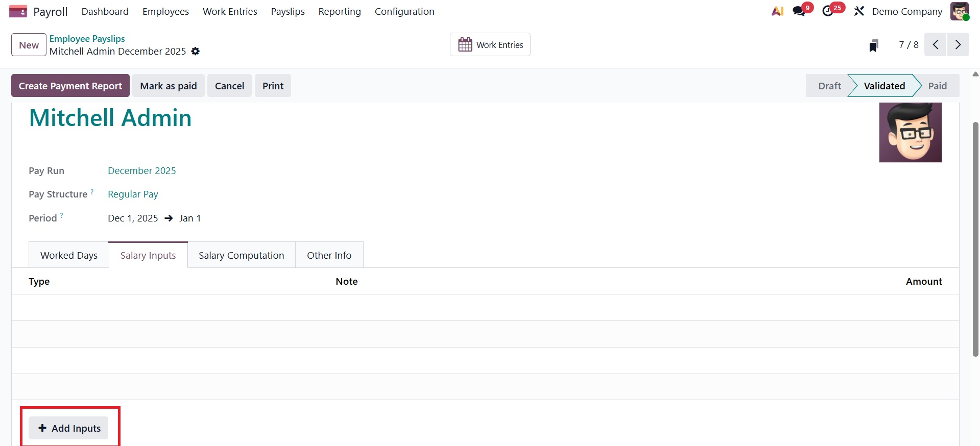The image size is (980, 446).
Task: Open the December 2025 pay run link
Action: pos(142,171)
